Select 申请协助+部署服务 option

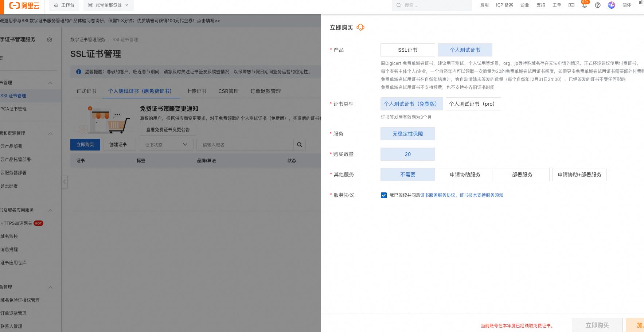[579, 175]
